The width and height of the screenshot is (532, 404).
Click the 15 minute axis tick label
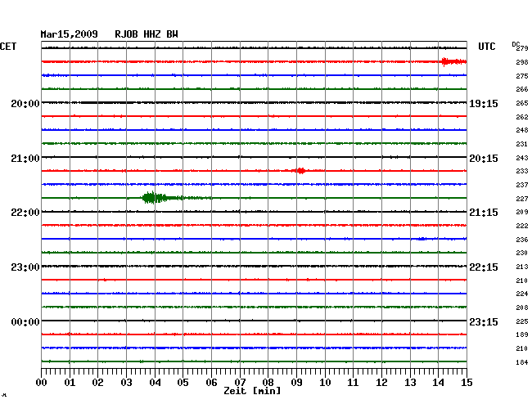[x=467, y=383]
